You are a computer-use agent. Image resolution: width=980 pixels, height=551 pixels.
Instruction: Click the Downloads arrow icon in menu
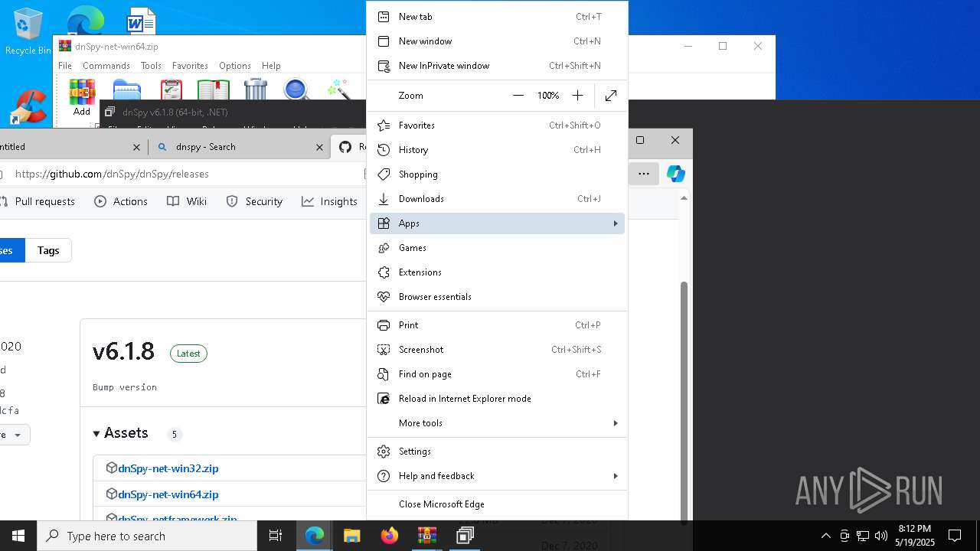[x=384, y=199]
